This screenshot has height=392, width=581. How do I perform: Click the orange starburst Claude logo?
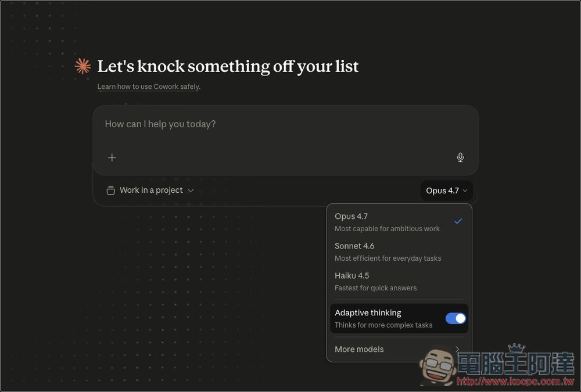(83, 66)
